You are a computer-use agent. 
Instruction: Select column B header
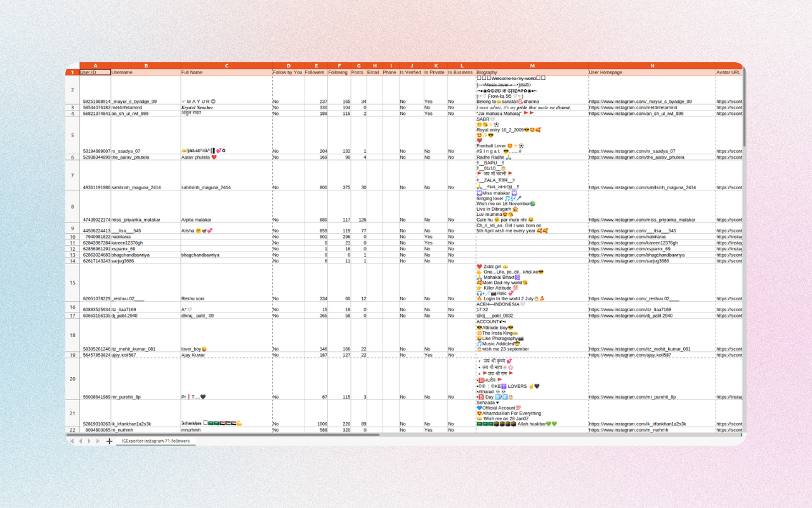point(146,65)
